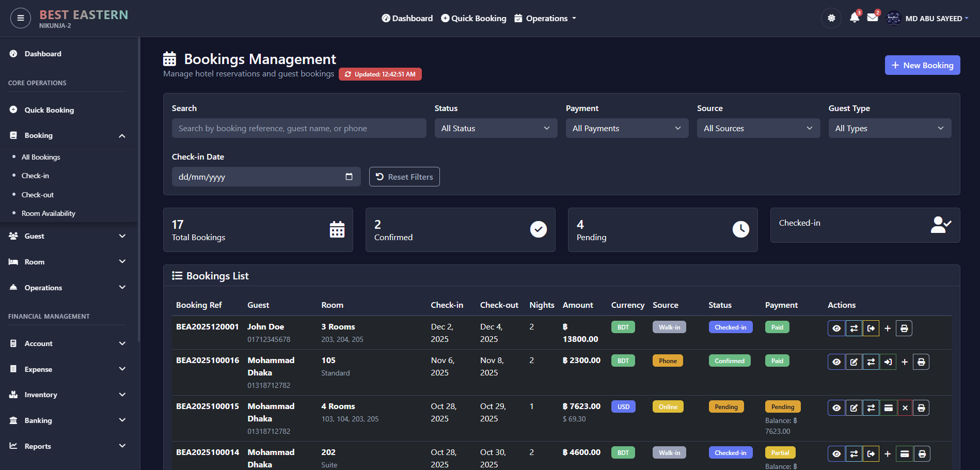The height and width of the screenshot is (470, 980).
Task: Click the transfer arrows icon for booking BEA2025100014
Action: (854, 454)
